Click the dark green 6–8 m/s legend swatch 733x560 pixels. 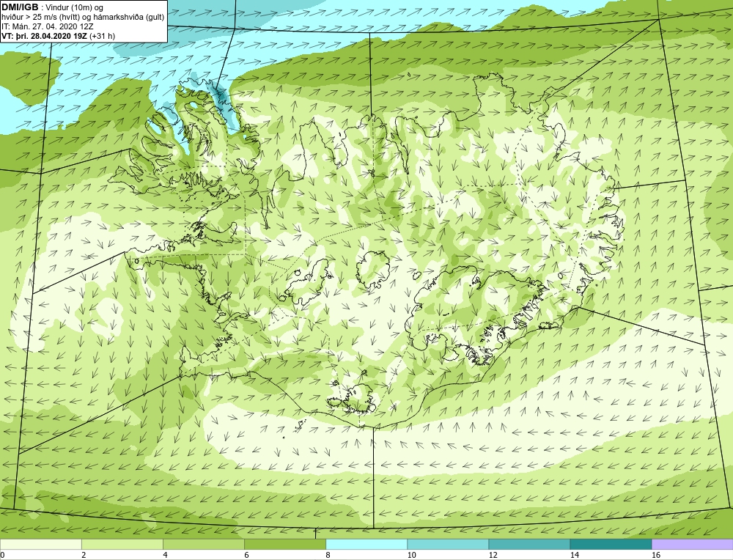(284, 544)
